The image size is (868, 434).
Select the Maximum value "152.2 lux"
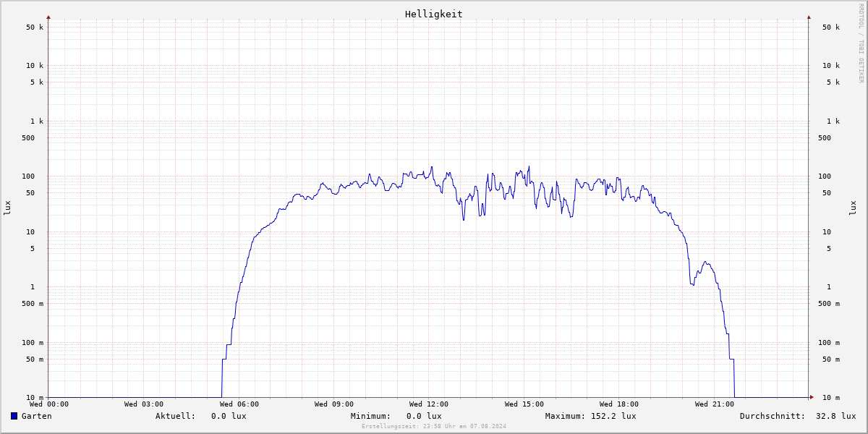(x=613, y=416)
